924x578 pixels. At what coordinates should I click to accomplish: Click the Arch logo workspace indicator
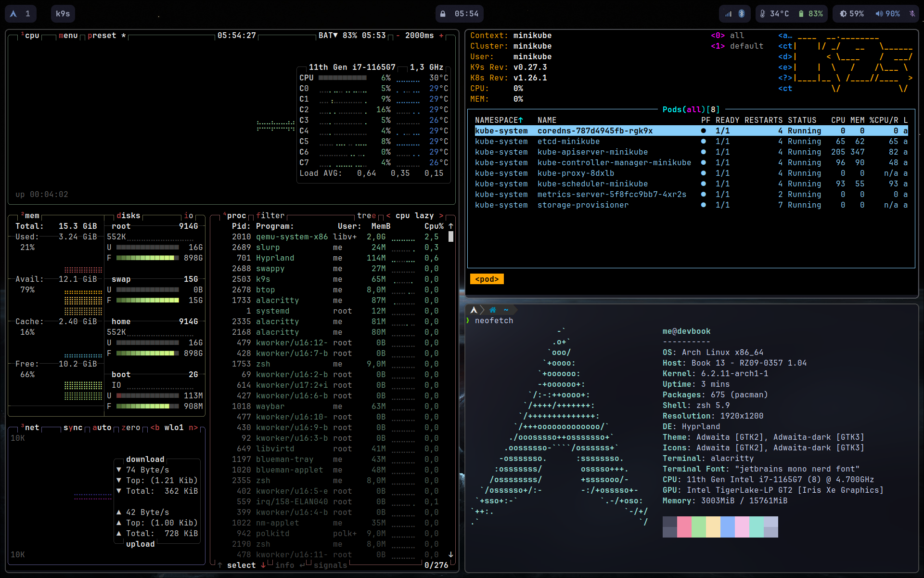tap(13, 14)
